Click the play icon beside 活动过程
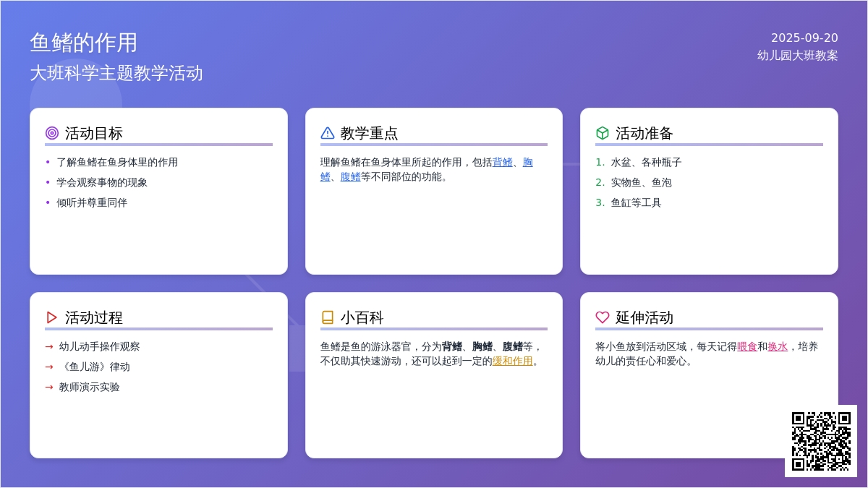This screenshot has width=868, height=488. (52, 317)
